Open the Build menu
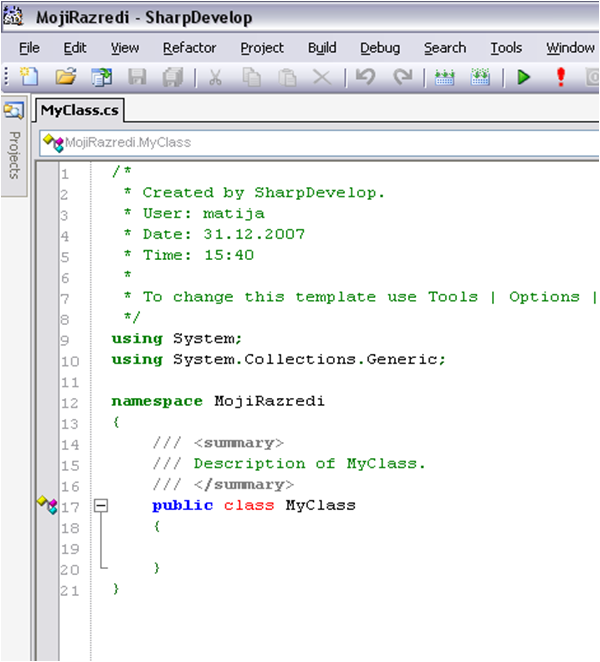Screen dimensions: 600x662 (x=322, y=48)
